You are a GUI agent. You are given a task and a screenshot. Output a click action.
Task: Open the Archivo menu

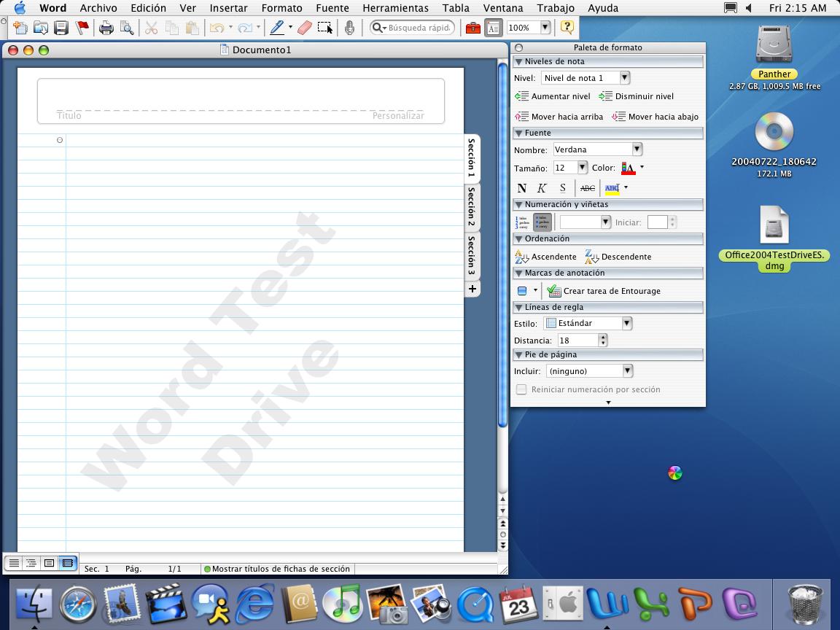coord(98,8)
